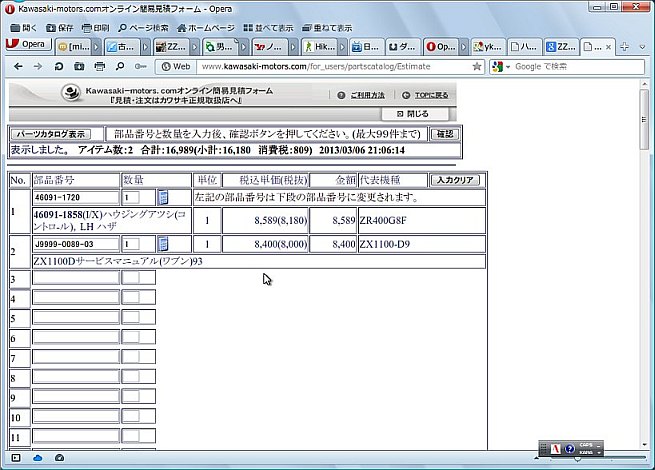Click the 印刷 print toolbar item
Viewport: 655px width, 470px height.
95,28
